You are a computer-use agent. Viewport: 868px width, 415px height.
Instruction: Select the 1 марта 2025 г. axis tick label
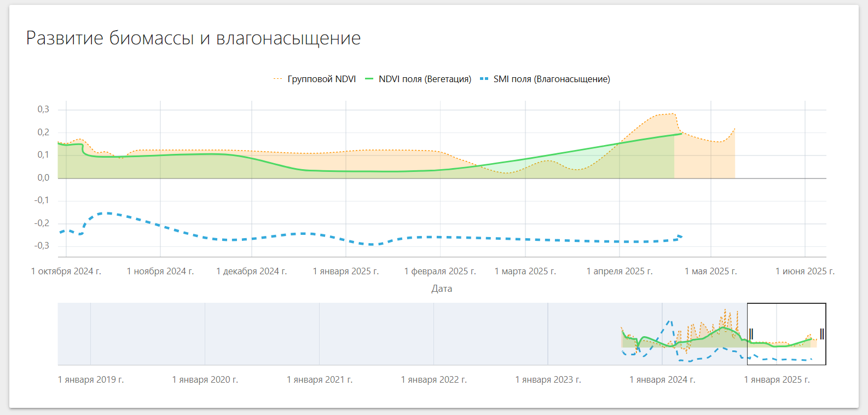[525, 272]
